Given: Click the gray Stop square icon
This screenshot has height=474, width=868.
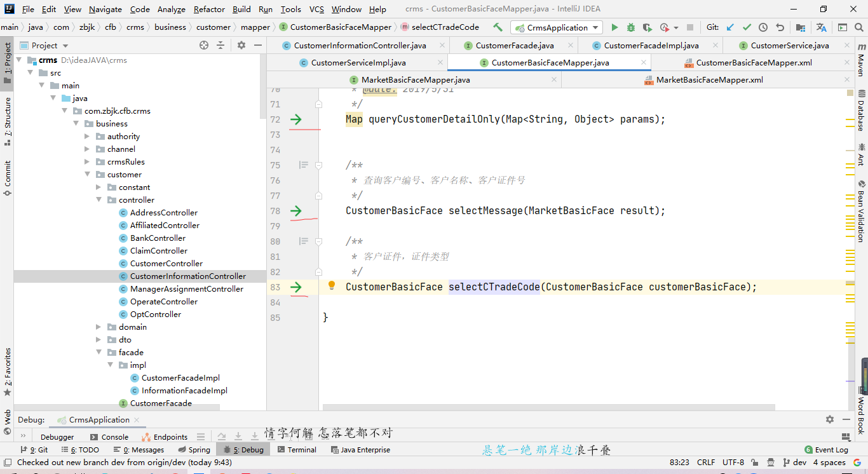Looking at the screenshot, I should point(690,27).
